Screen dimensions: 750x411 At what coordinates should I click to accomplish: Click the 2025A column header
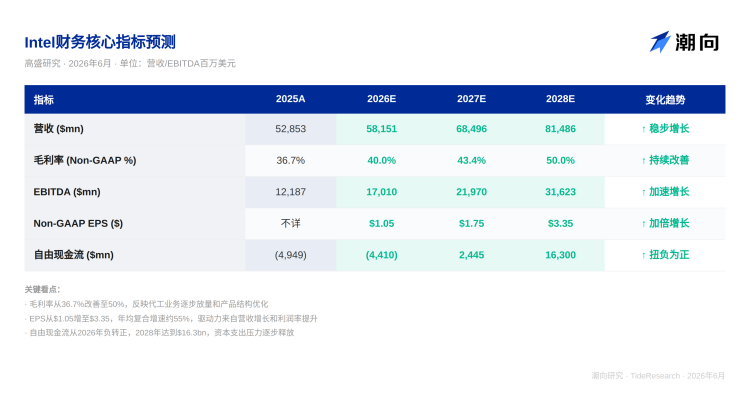click(x=290, y=99)
